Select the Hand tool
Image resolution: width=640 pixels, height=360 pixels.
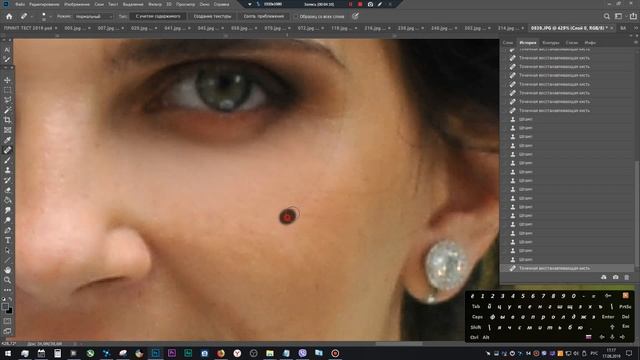(x=7, y=270)
